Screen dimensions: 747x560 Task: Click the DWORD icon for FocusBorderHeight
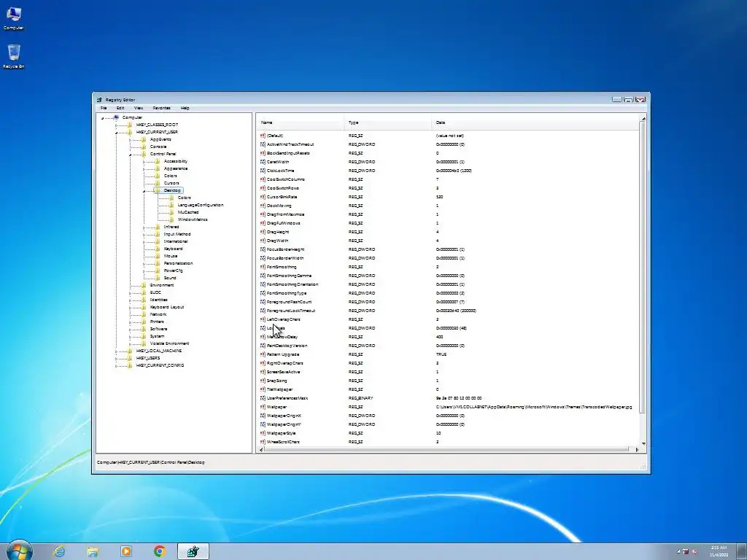[263, 249]
